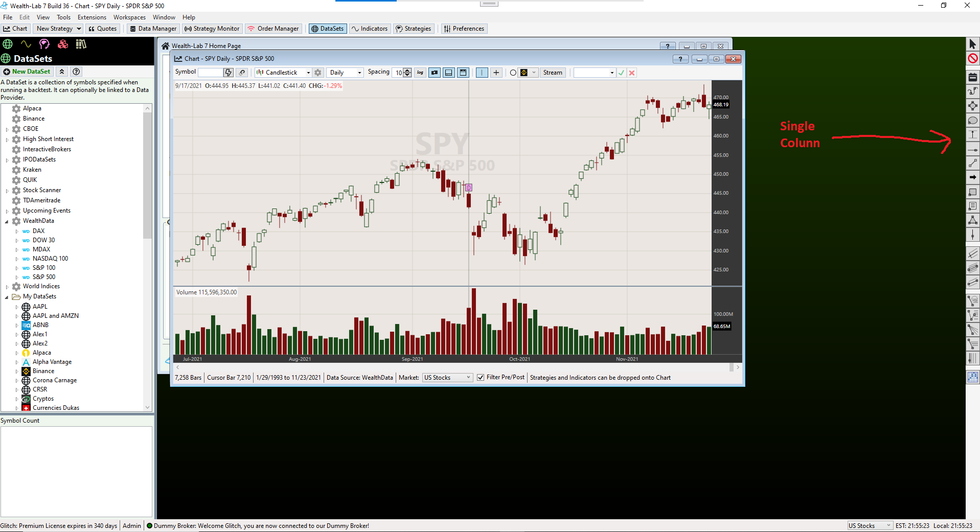Screen dimensions: 980x532
Task: Click the red X icon in chart toolbar
Action: (632, 73)
